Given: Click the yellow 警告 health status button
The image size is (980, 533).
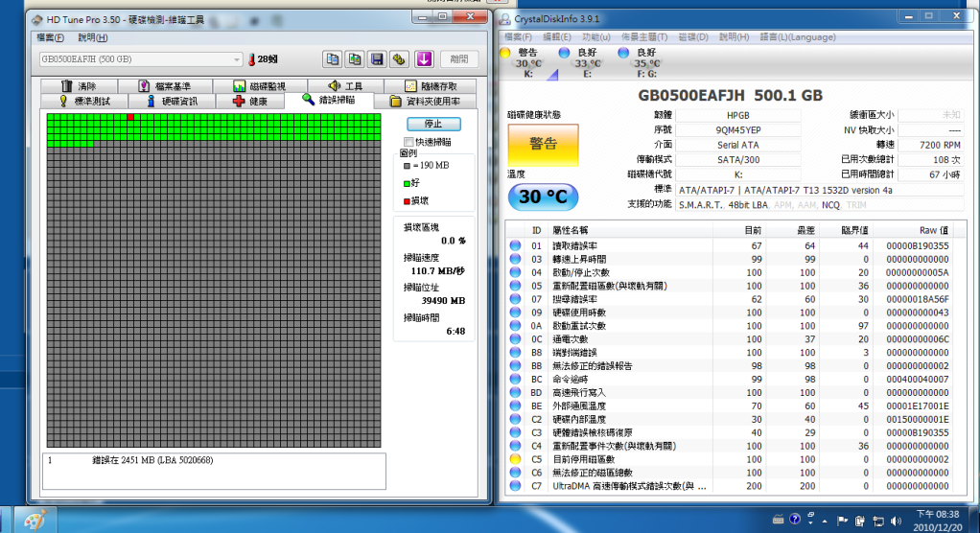Looking at the screenshot, I should click(x=543, y=145).
